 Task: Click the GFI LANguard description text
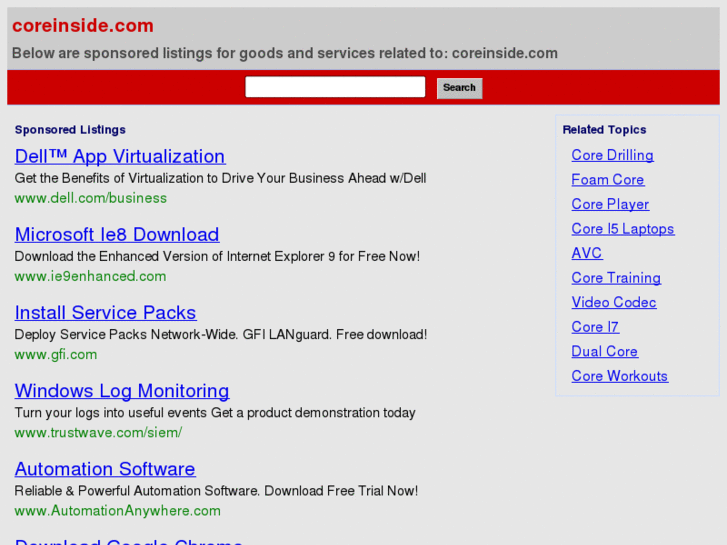221,335
